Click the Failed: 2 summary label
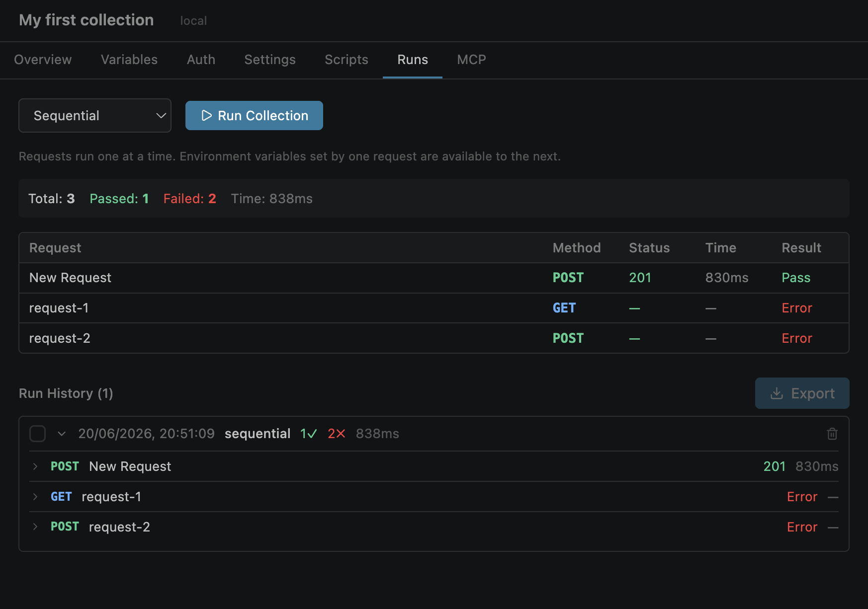The width and height of the screenshot is (868, 609). click(x=190, y=199)
